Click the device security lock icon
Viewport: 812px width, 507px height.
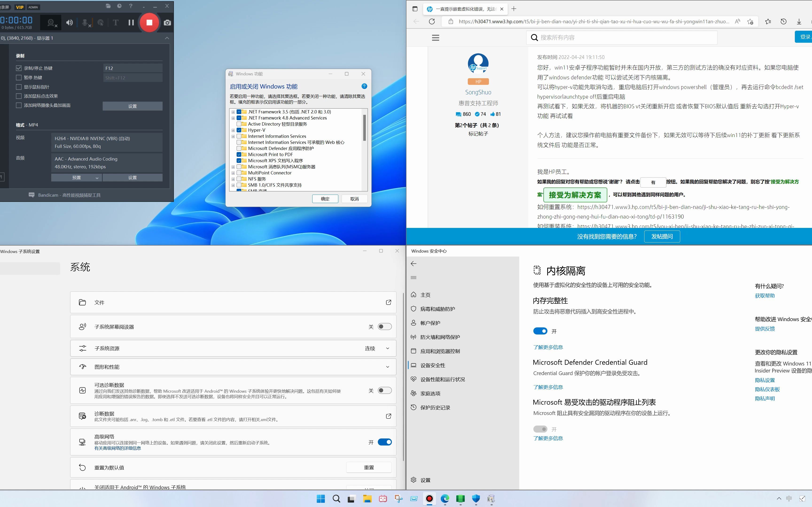[x=414, y=365]
